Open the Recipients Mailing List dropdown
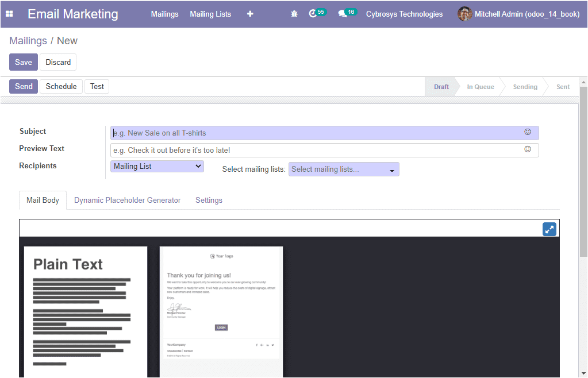 pos(157,167)
